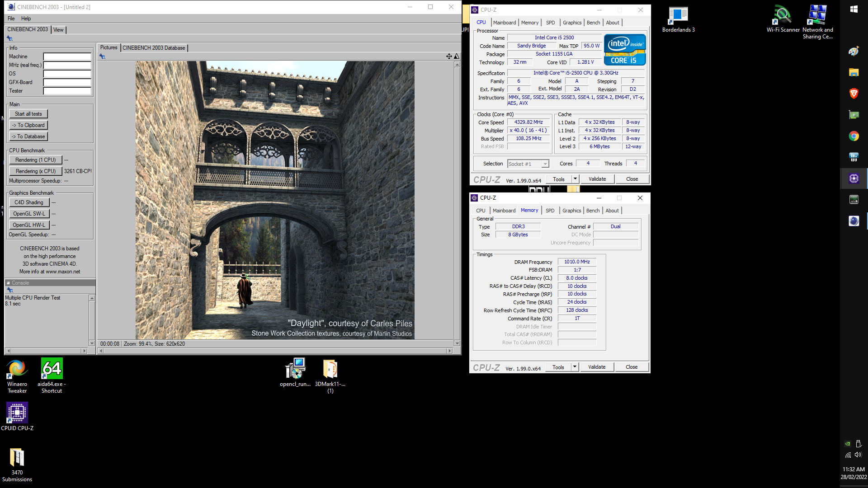
Task: Select aida64.exe shortcut desktop icon
Action: [x=52, y=376]
